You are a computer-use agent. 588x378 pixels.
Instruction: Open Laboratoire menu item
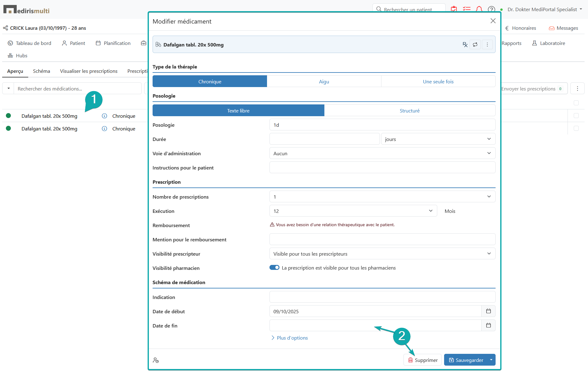pos(549,43)
